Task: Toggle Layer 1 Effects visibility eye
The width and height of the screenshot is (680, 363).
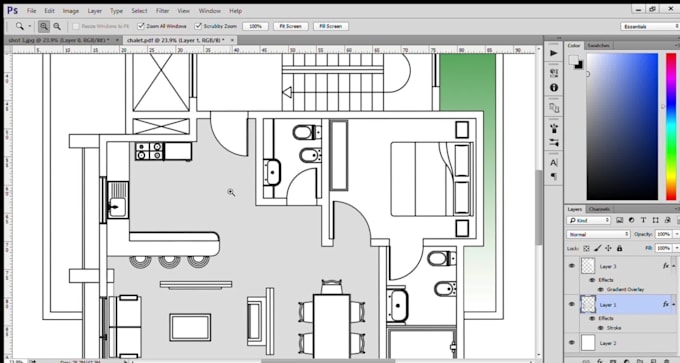Action: 592,318
